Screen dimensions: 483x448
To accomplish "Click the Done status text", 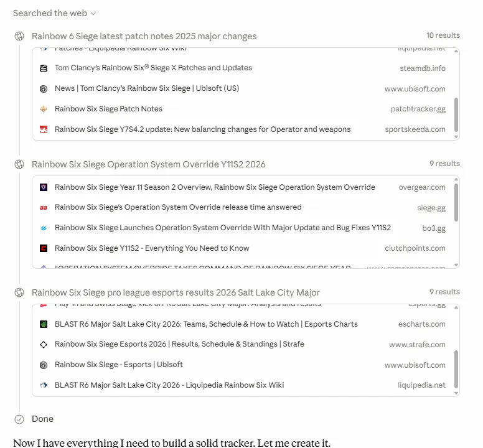I will 42,419.
